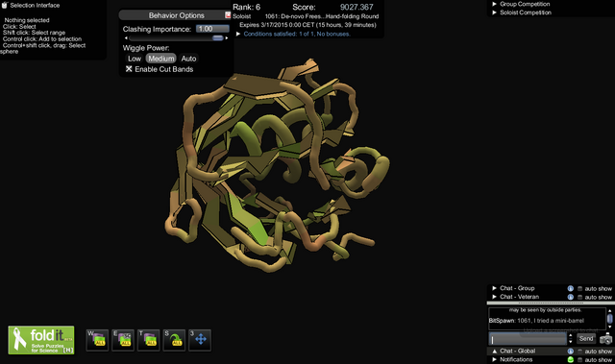This screenshot has height=364, width=615.
Task: Click the info icon for Chat - Group
Action: point(570,288)
